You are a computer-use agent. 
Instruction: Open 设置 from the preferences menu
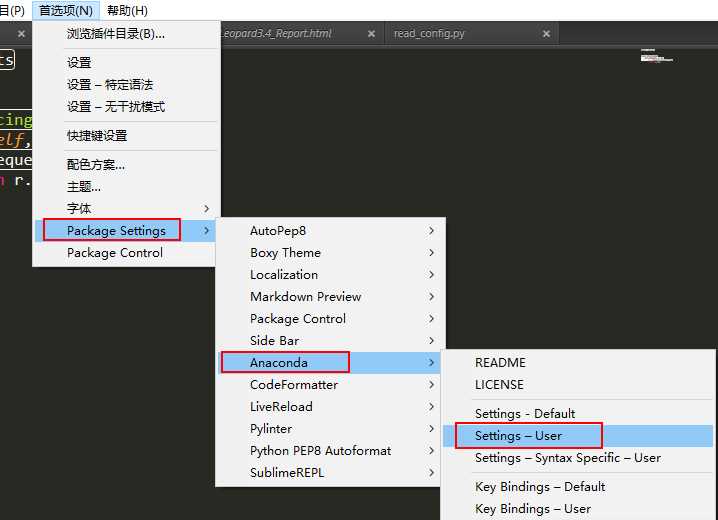125,63
